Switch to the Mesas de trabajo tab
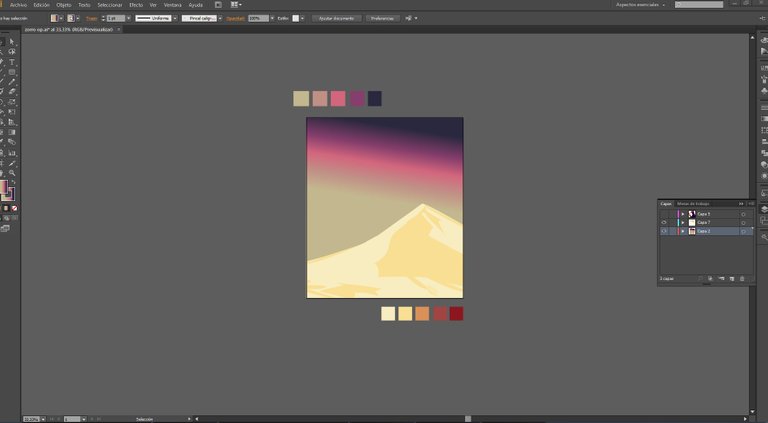768x423 pixels. tap(693, 204)
